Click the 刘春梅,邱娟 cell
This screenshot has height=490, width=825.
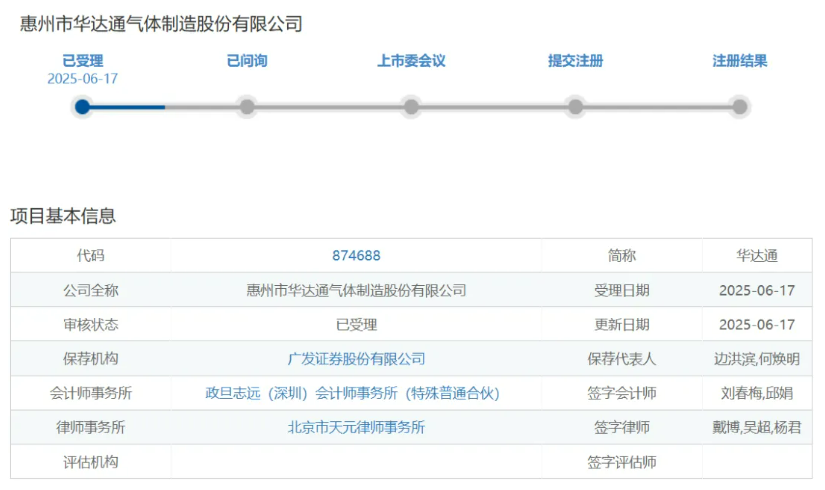[757, 393]
